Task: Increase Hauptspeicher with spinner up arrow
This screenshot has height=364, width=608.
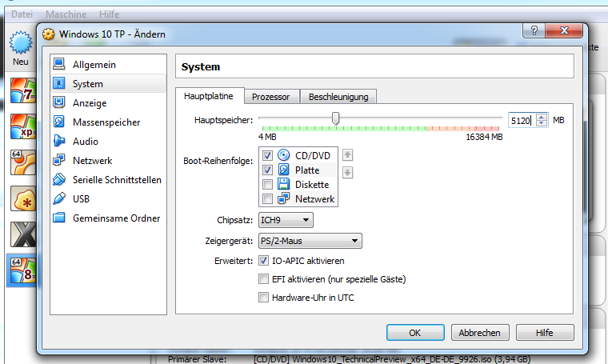Action: pos(542,117)
